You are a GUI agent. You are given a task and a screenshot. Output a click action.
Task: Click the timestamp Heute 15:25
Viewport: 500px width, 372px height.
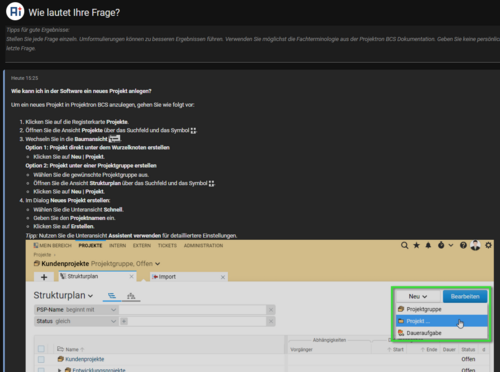coord(24,78)
